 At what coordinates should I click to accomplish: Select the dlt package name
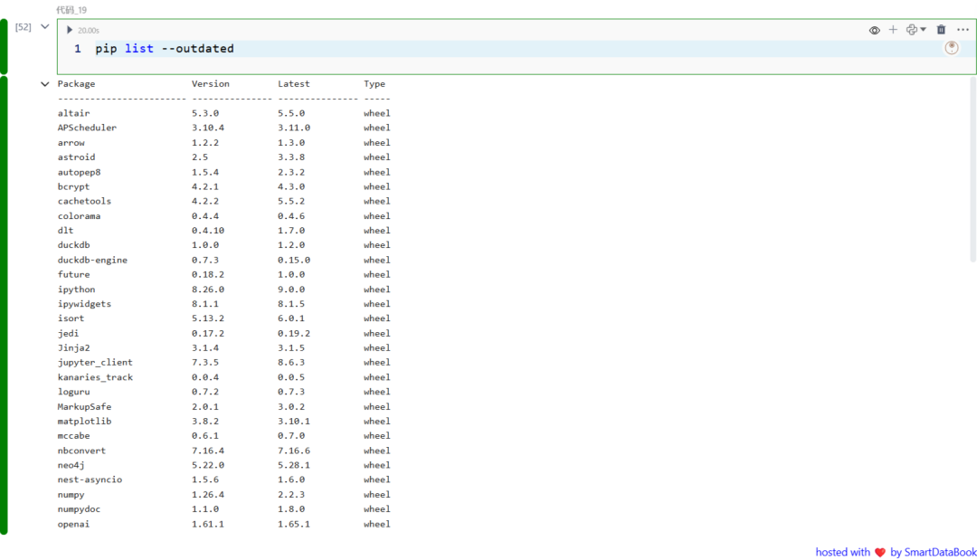tap(65, 231)
